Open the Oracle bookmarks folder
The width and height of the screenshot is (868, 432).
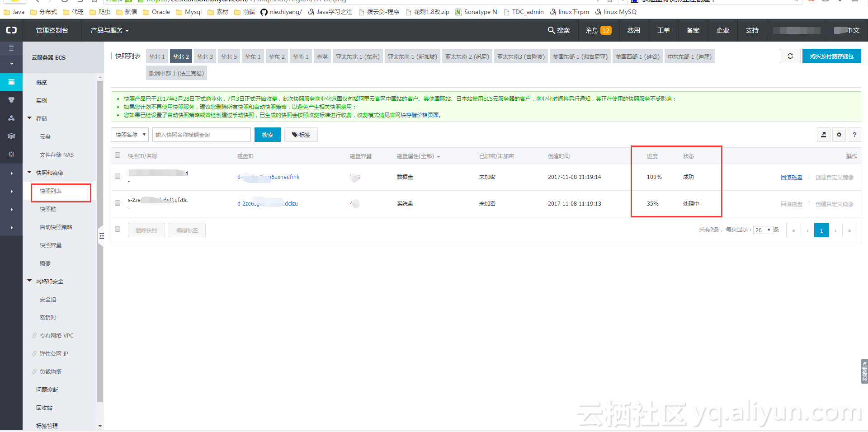coord(156,12)
